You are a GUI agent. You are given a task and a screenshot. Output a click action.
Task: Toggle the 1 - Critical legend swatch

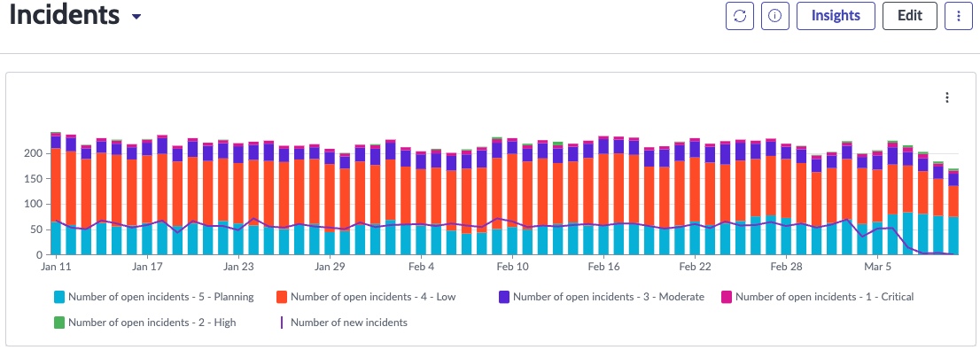[727, 297]
